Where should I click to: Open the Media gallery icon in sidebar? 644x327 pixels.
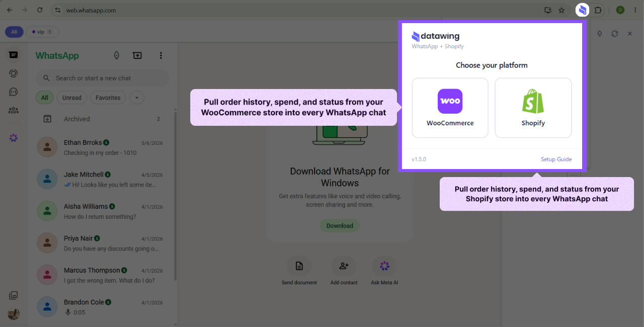pos(14,295)
